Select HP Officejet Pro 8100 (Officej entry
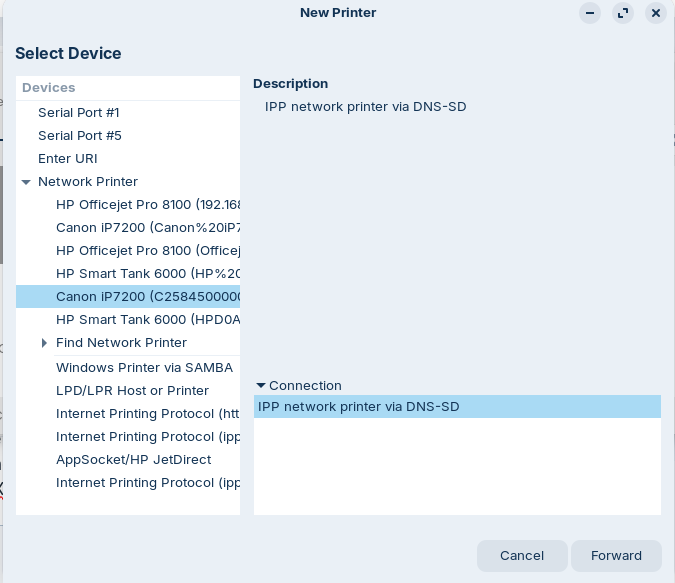The height and width of the screenshot is (583, 675). tap(148, 251)
